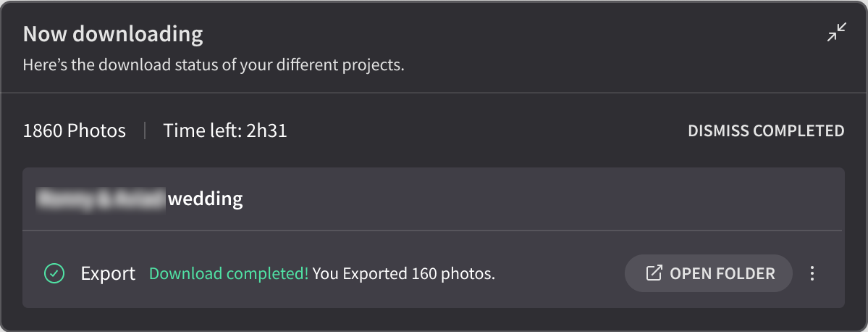Click the empty export row area before Open Folder

559,274
